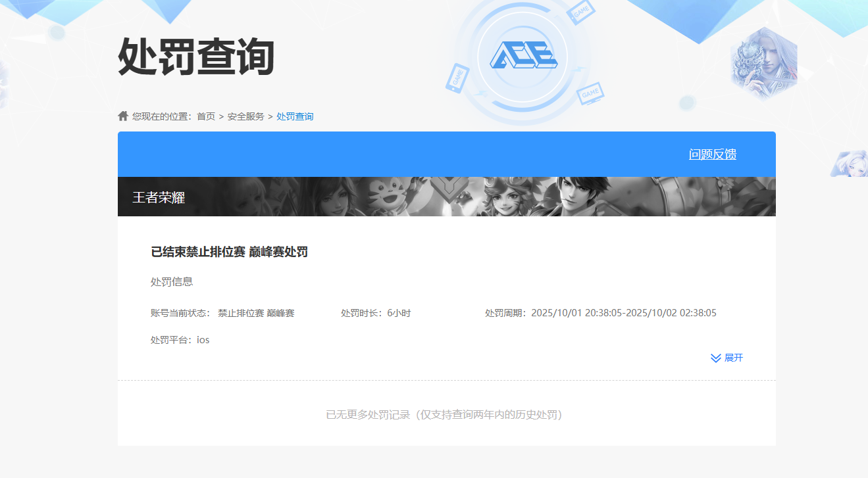Viewport: 868px width, 478px height.
Task: Click the 处罚时长：6小时 text
Action: click(x=376, y=313)
